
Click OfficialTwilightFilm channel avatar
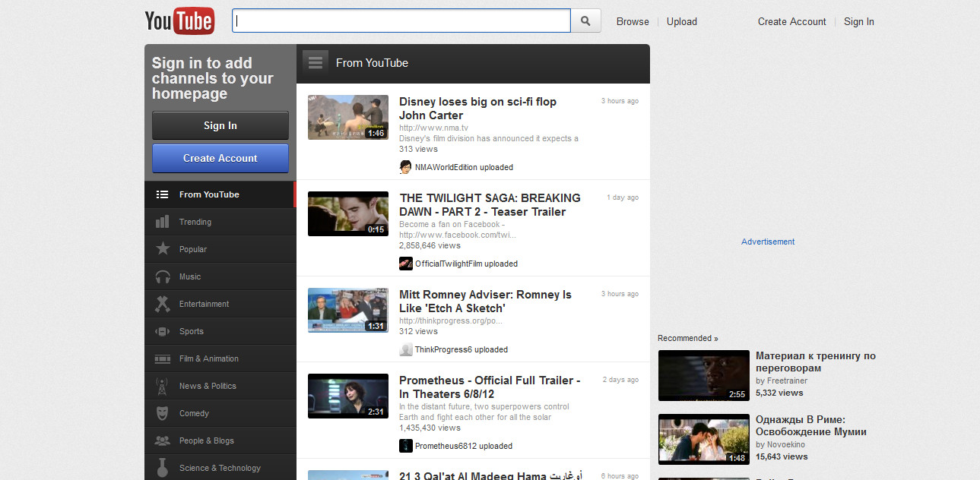coord(406,264)
